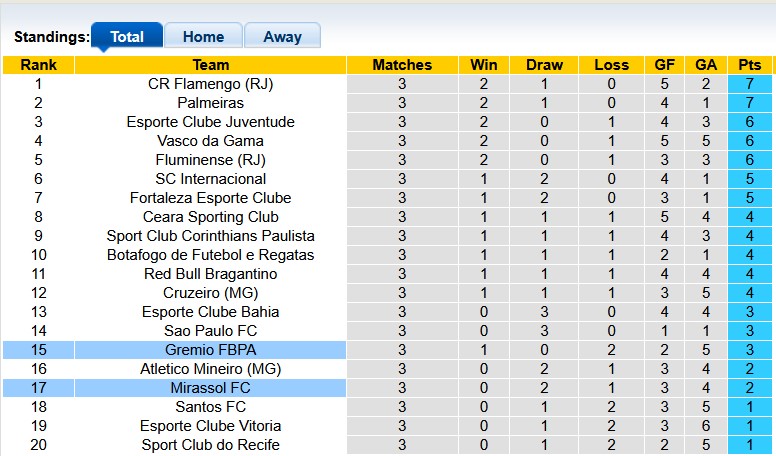This screenshot has height=456, width=776.
Task: Click the CR Flamengo (RJ) team link
Action: 210,84
